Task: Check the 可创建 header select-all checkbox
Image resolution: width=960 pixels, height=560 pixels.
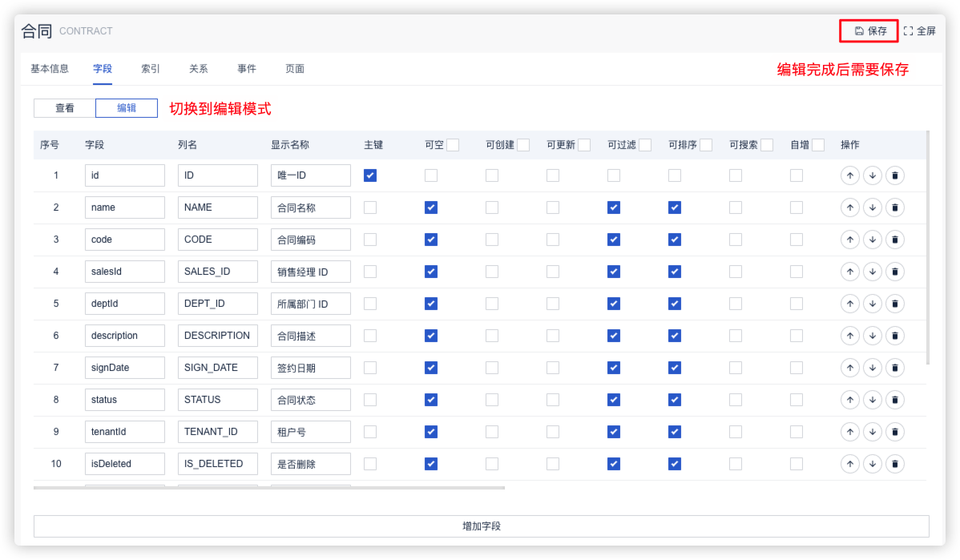Action: (x=523, y=145)
